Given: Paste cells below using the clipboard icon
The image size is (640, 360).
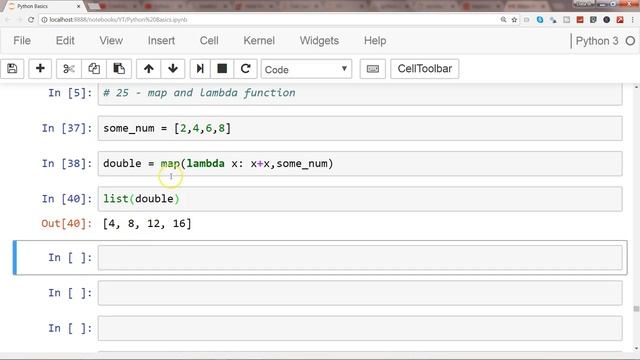Looking at the screenshot, I should [x=119, y=69].
